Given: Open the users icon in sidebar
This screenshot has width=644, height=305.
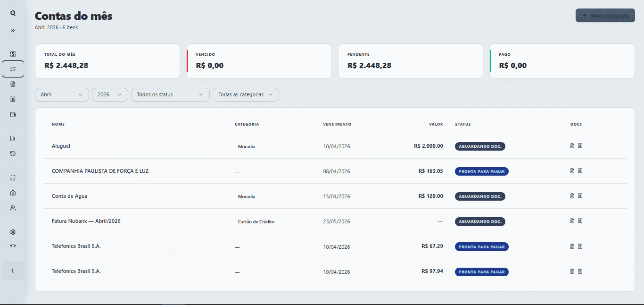Looking at the screenshot, I should coord(13,208).
